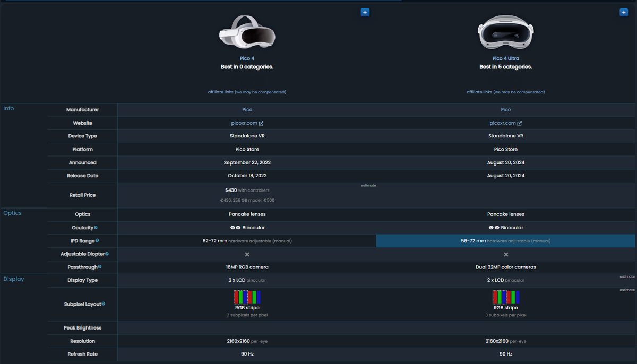Click the X mark under Pico 4 Ultra Adjustable Diopter

[506, 254]
